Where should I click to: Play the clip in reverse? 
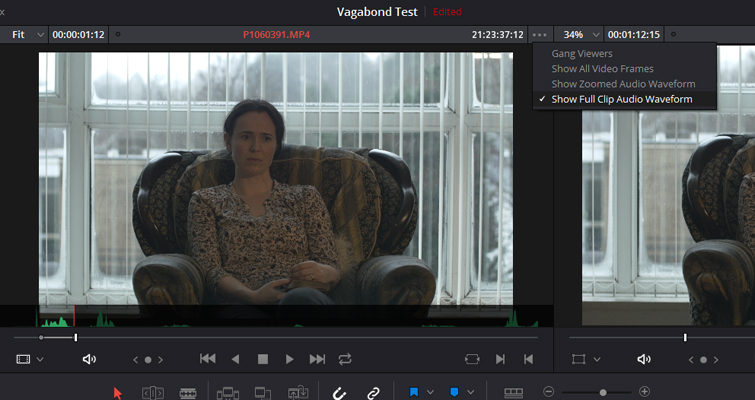coord(236,359)
